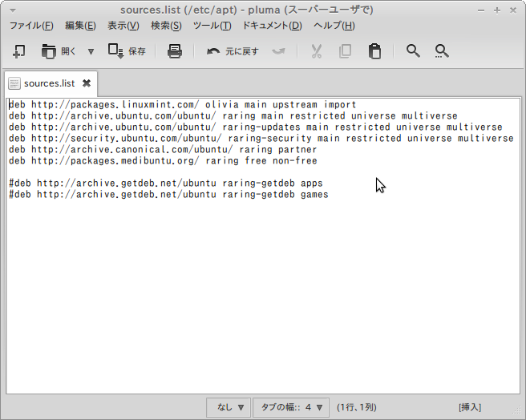526x420 pixels.
Task: Click the 元に戻す text label
Action: click(x=242, y=51)
